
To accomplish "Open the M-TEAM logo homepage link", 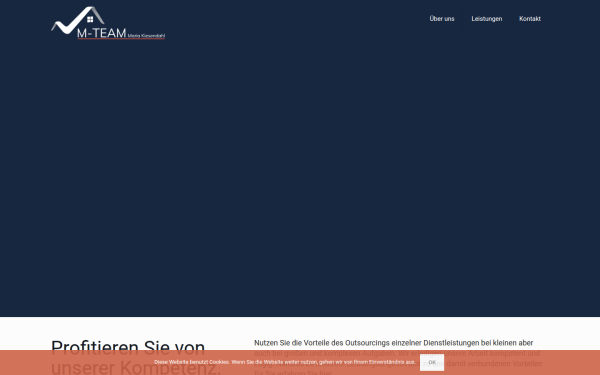I will 108,23.
